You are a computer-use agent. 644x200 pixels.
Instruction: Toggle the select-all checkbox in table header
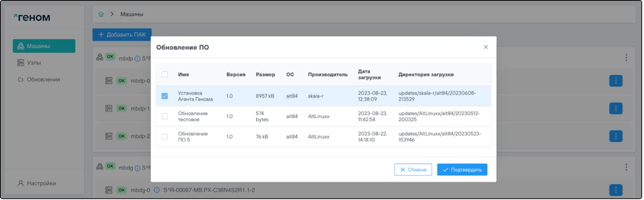click(x=165, y=75)
